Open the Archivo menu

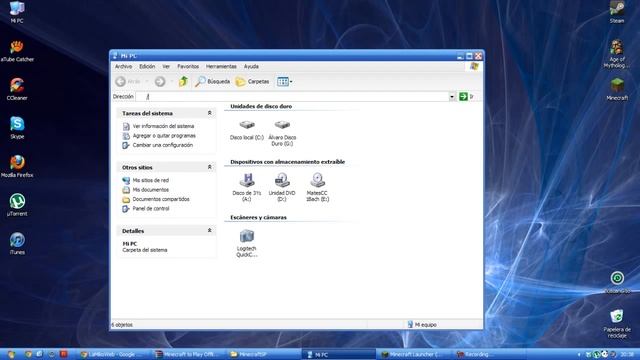point(123,66)
